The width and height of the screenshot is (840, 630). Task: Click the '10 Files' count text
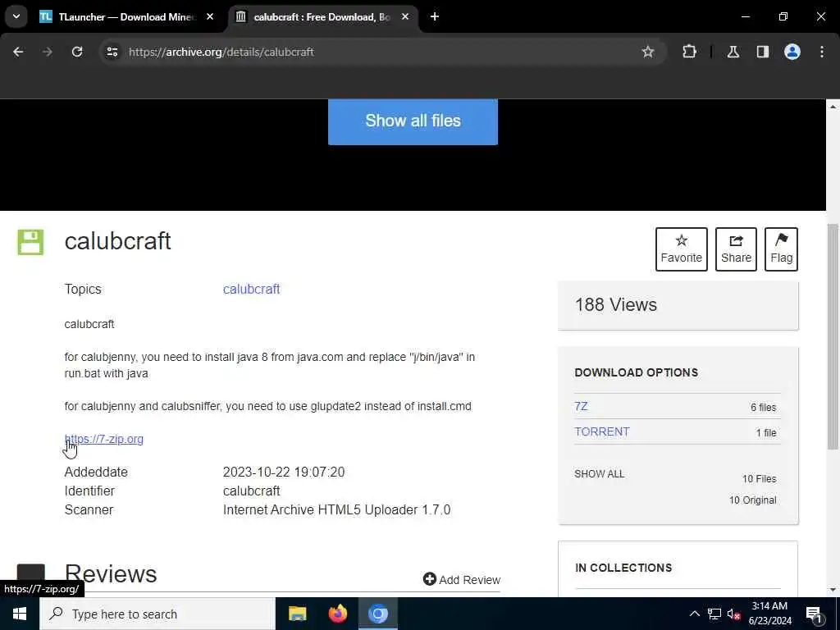coord(759,479)
